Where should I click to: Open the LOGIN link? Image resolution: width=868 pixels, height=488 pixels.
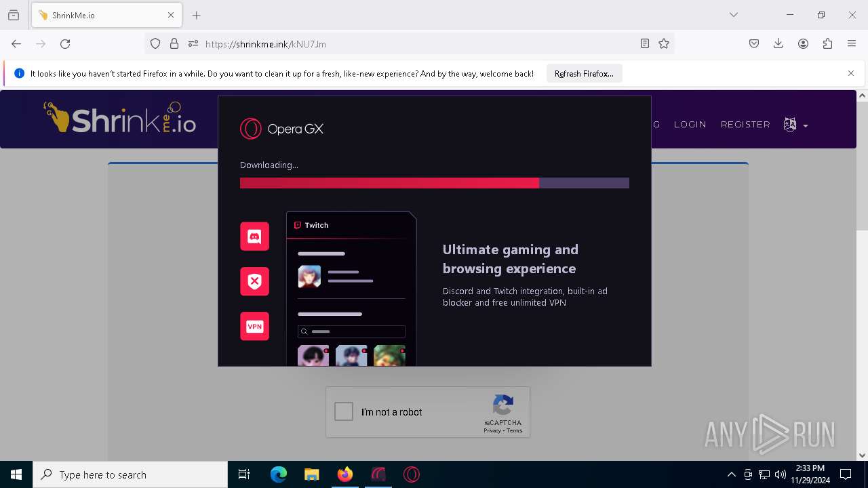[x=690, y=125]
